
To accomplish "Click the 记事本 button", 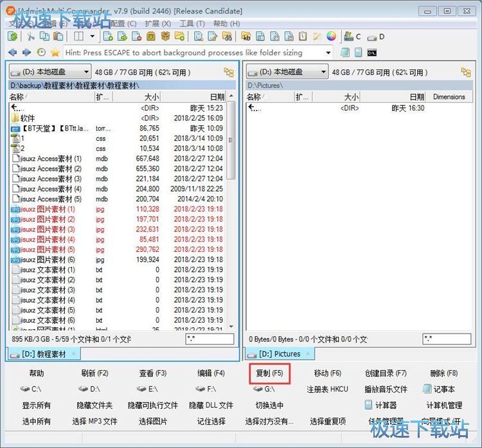I will (440, 390).
